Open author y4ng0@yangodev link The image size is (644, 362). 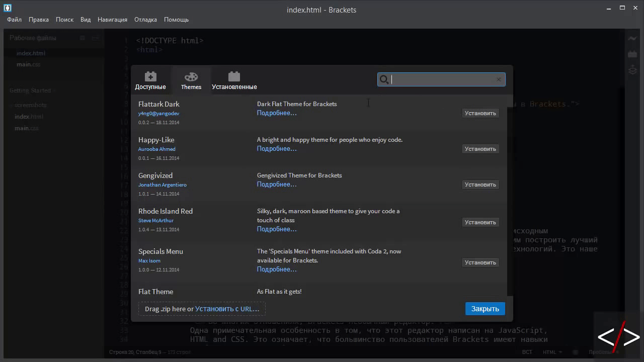158,114
